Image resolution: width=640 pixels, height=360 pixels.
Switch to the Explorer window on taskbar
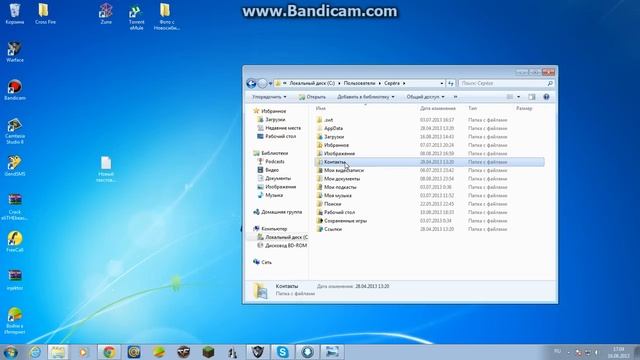tap(58, 352)
